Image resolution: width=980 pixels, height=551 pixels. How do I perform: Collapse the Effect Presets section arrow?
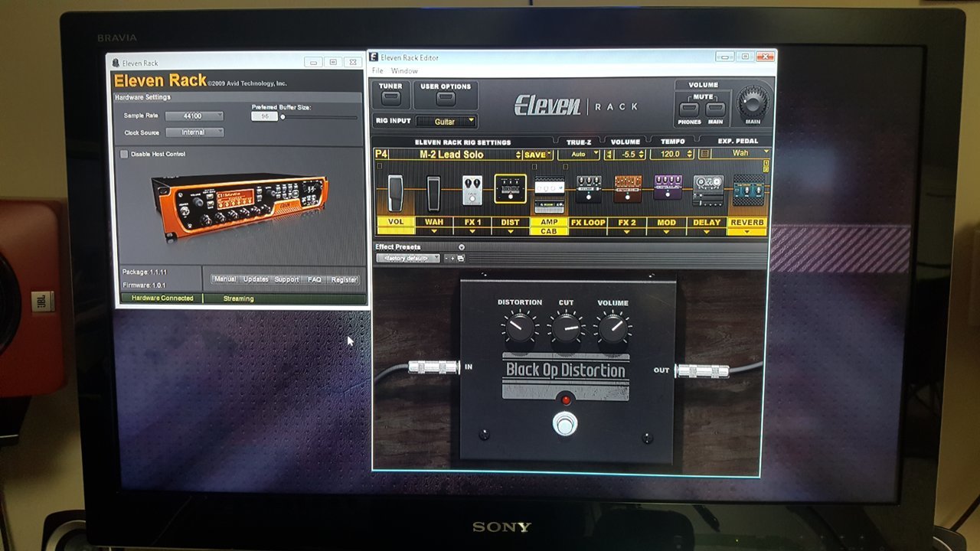tap(462, 247)
